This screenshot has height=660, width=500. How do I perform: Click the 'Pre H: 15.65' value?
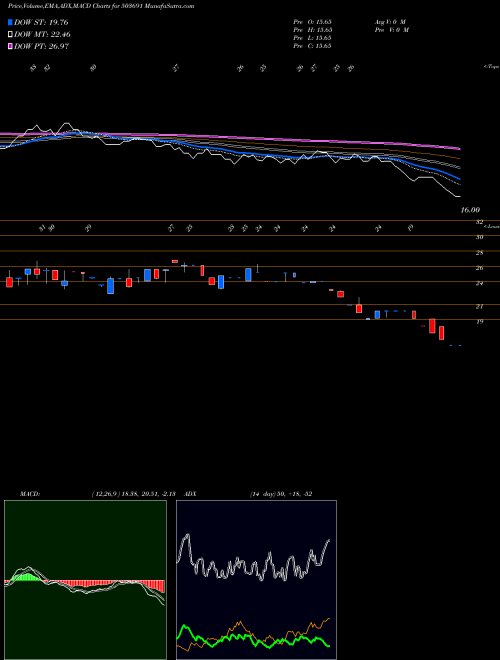[312, 30]
